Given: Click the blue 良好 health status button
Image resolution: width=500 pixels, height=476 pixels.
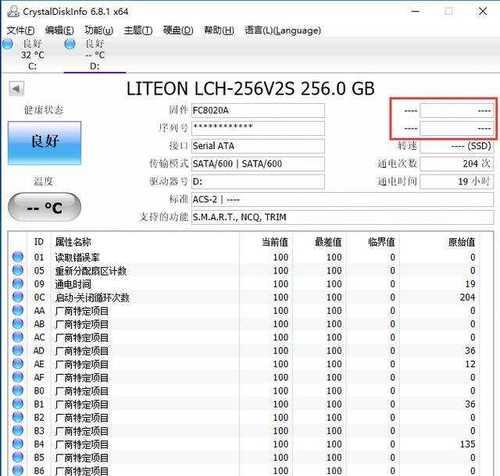Looking at the screenshot, I should tap(44, 143).
